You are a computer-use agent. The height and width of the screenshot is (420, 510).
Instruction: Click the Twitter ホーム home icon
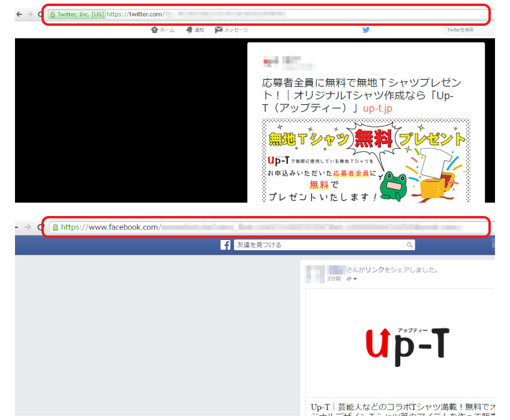155,30
